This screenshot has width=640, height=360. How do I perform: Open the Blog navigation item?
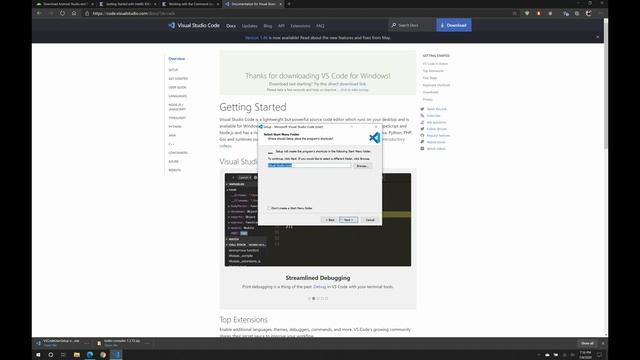(268, 26)
